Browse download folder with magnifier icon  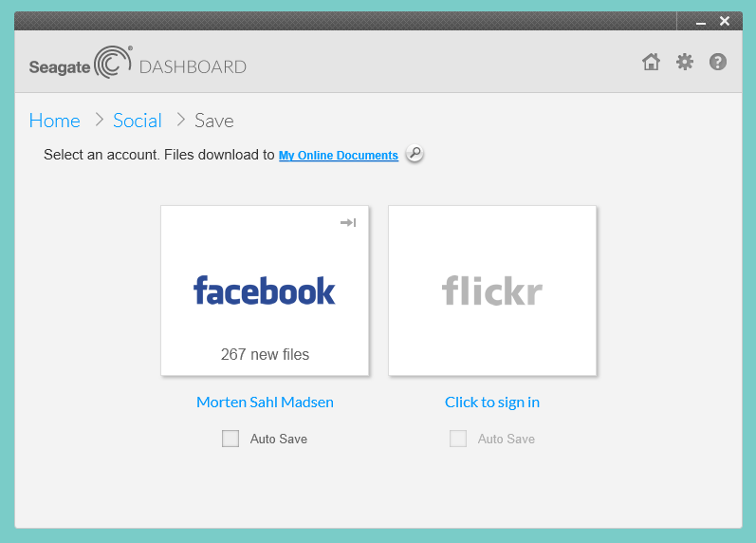(x=415, y=154)
